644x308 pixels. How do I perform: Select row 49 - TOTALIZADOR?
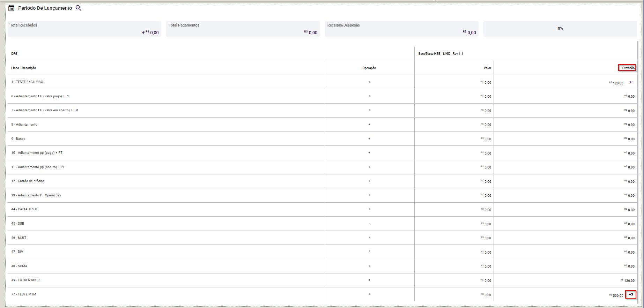coord(323,280)
